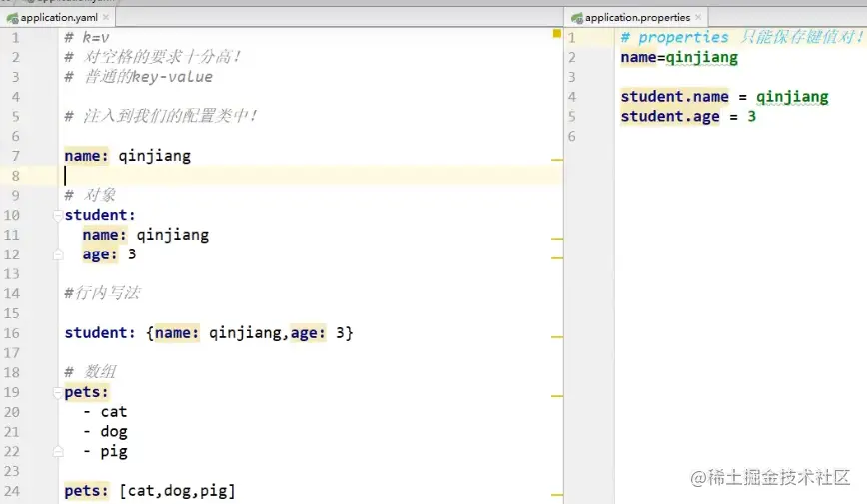
Task: Click the application.properties file icon
Action: [x=577, y=18]
